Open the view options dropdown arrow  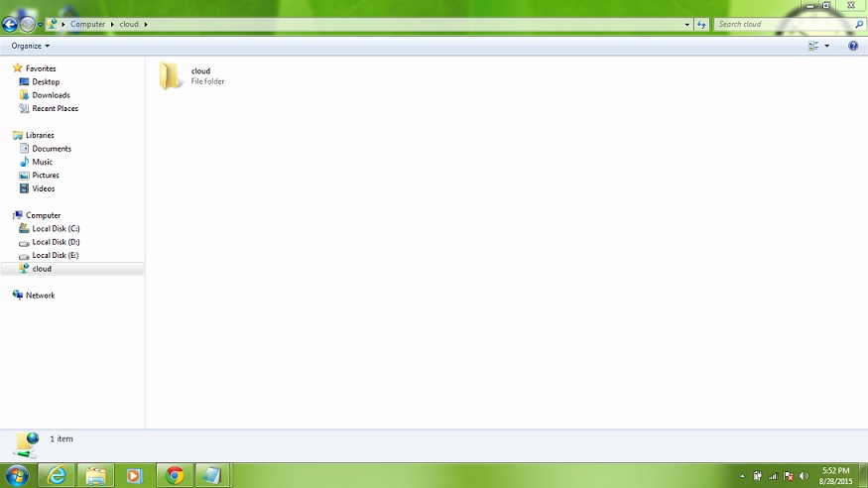pos(827,46)
